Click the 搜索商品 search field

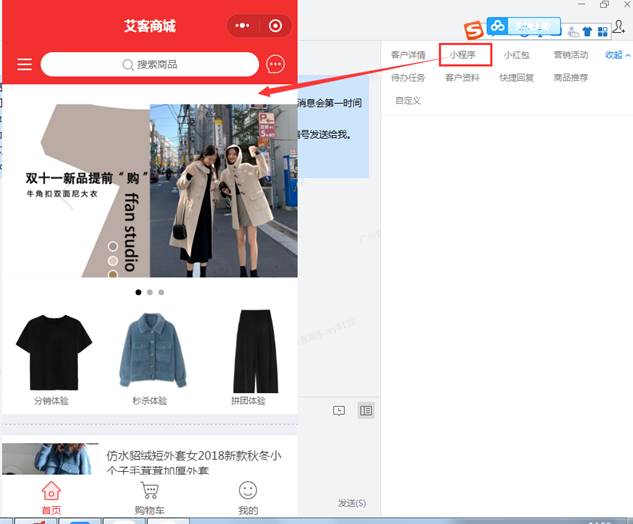click(150, 65)
